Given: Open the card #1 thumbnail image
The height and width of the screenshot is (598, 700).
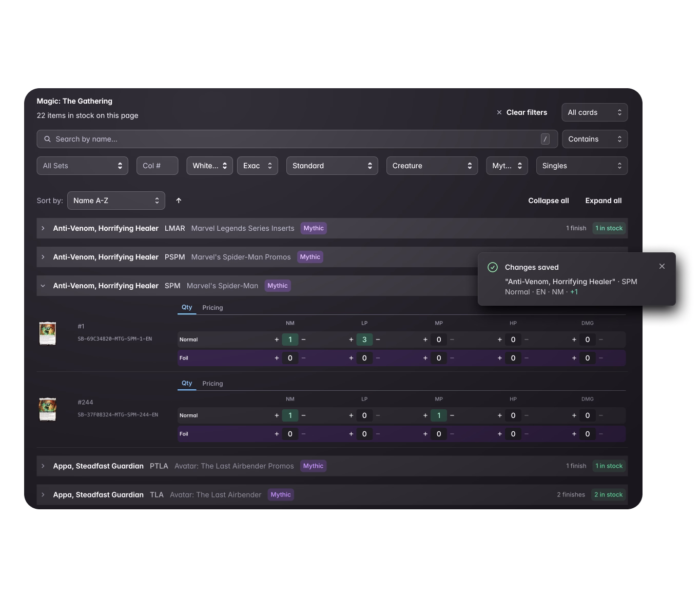Looking at the screenshot, I should 48,333.
